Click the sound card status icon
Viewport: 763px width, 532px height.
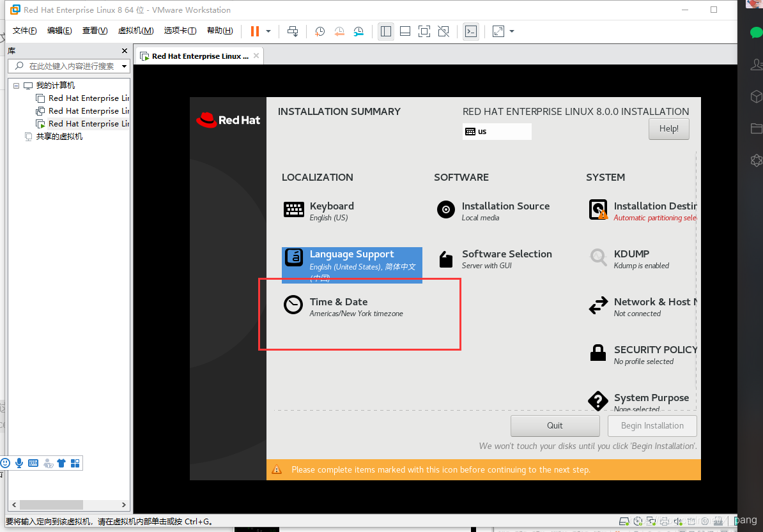pyautogui.click(x=677, y=521)
